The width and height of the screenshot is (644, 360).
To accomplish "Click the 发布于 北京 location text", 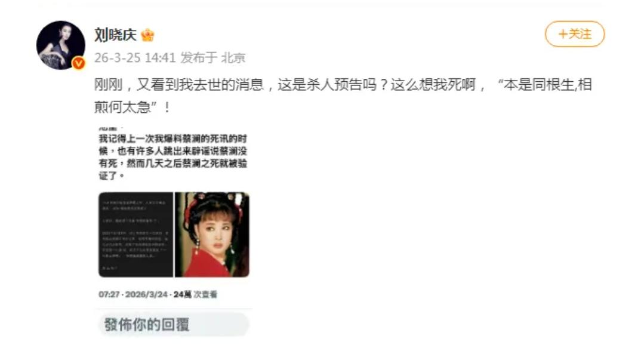I will click(212, 57).
